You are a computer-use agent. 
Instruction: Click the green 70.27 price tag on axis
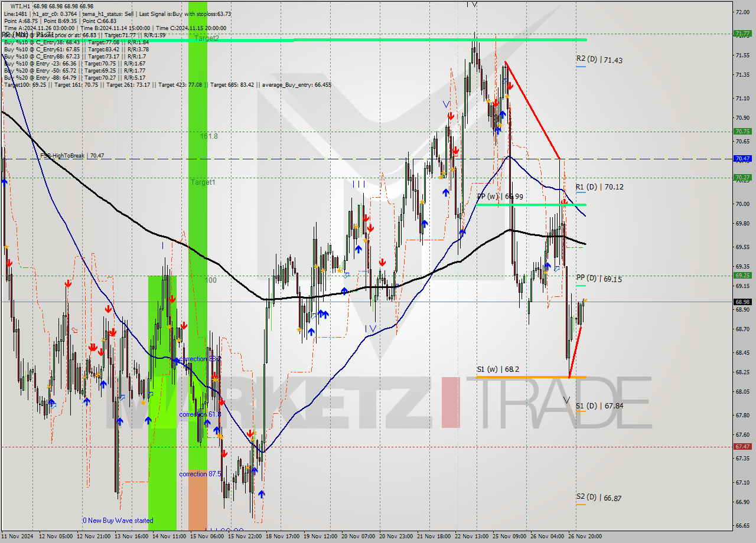pos(742,177)
